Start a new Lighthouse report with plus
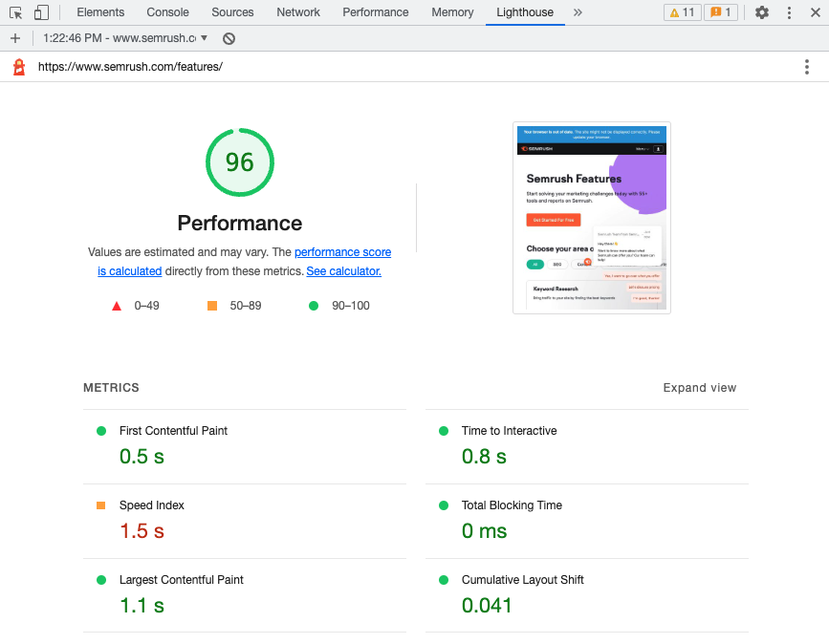 pos(15,38)
